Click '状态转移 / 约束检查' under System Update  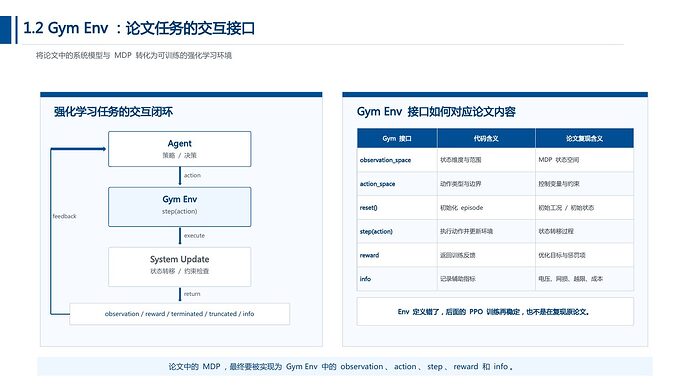(x=180, y=271)
